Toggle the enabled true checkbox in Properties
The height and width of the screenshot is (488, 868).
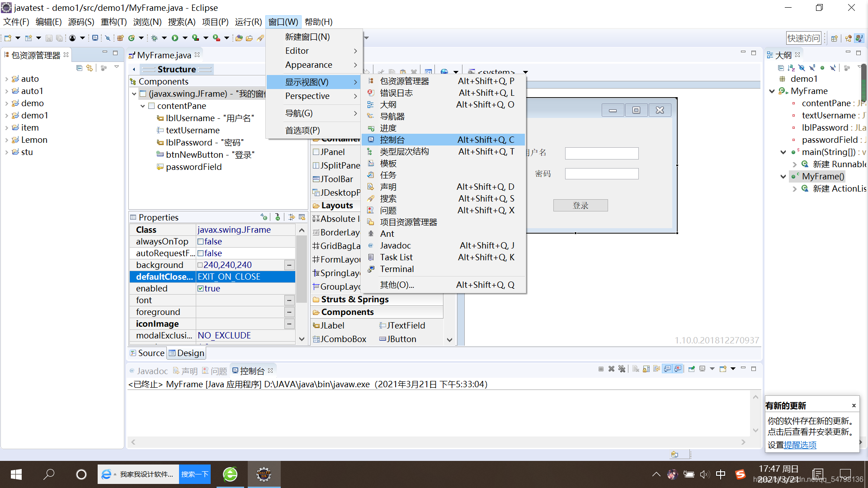202,288
